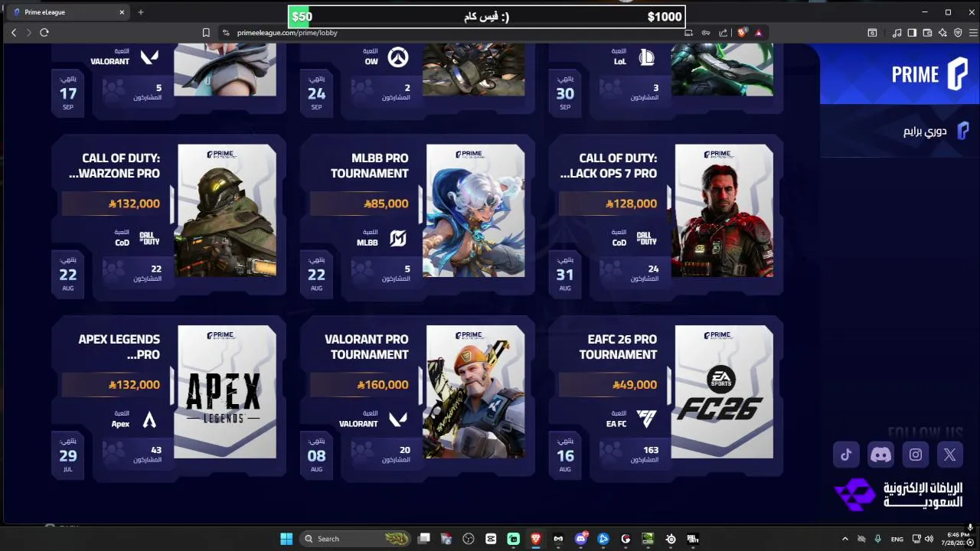Click the 43 participants count on Apex card
The width and height of the screenshot is (980, 551).
tap(156, 450)
